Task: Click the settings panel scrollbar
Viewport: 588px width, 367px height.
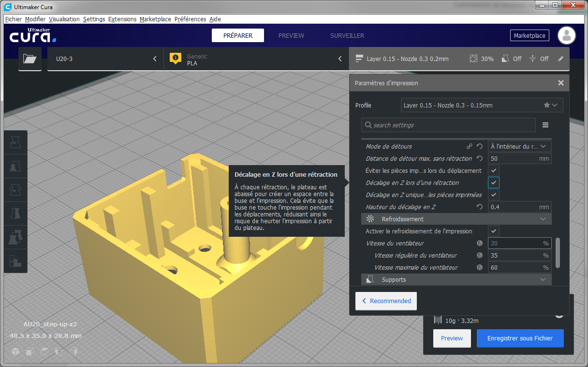Action: (558, 252)
